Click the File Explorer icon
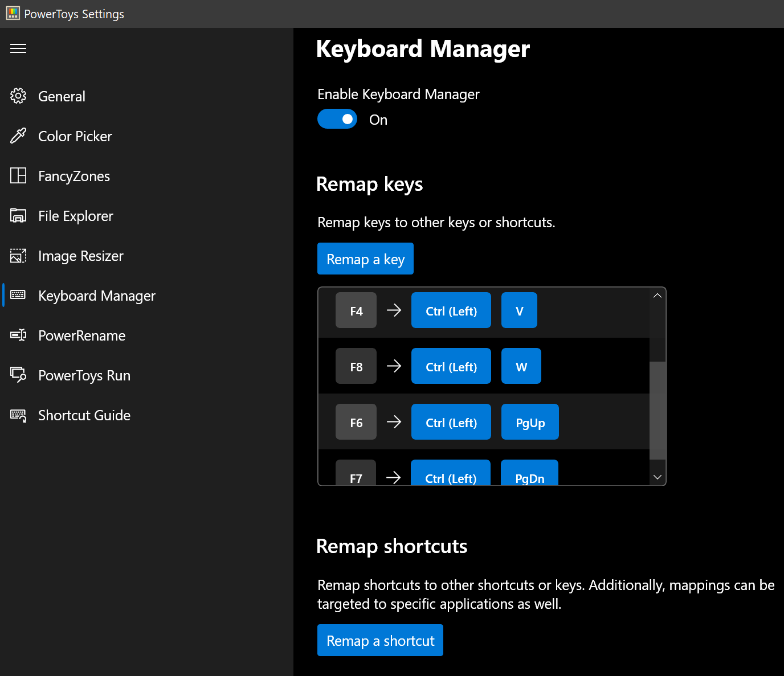This screenshot has height=676, width=784. point(18,216)
